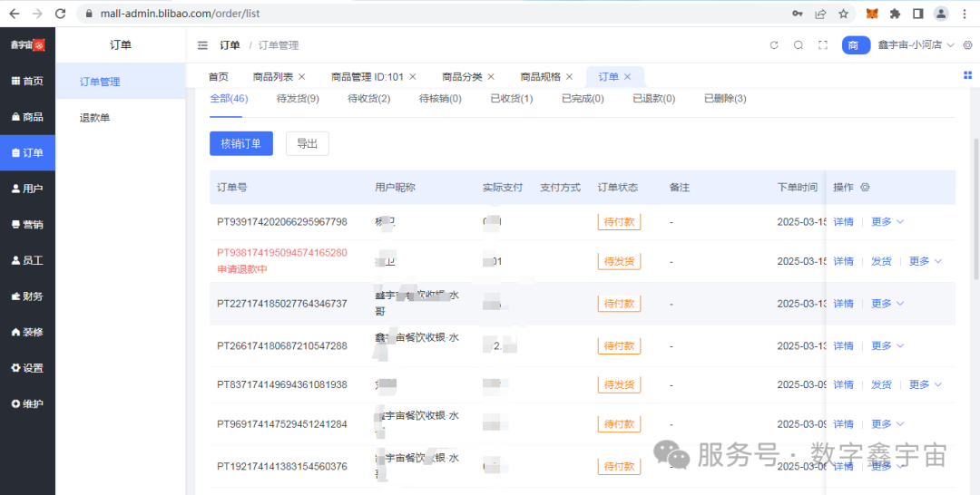
Task: Close the 商品管理 ID:101 tab
Action: point(413,77)
